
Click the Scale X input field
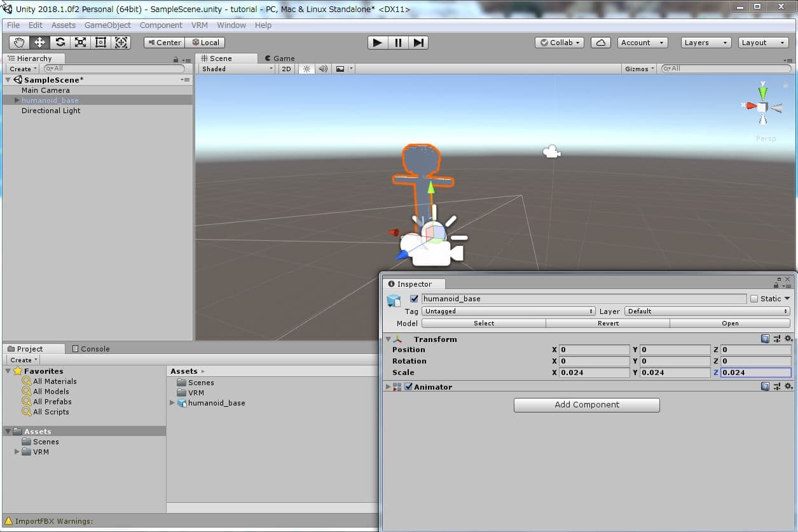point(594,372)
